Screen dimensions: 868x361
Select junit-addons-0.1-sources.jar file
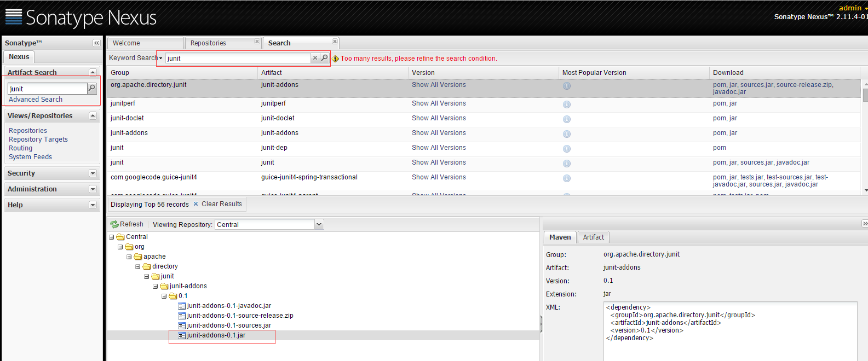tap(229, 325)
